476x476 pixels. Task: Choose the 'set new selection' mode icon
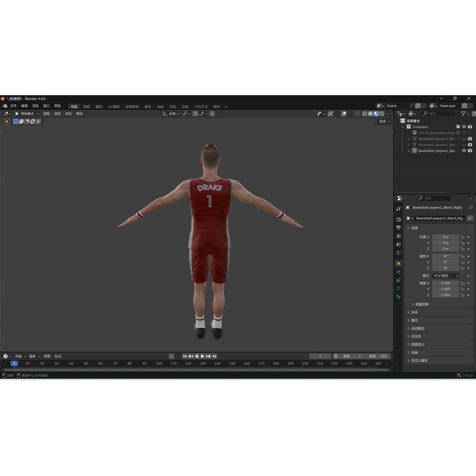(x=16, y=122)
